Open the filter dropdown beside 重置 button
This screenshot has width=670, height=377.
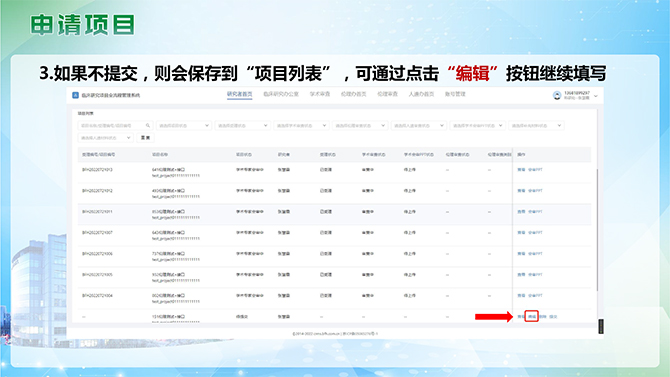pos(105,138)
